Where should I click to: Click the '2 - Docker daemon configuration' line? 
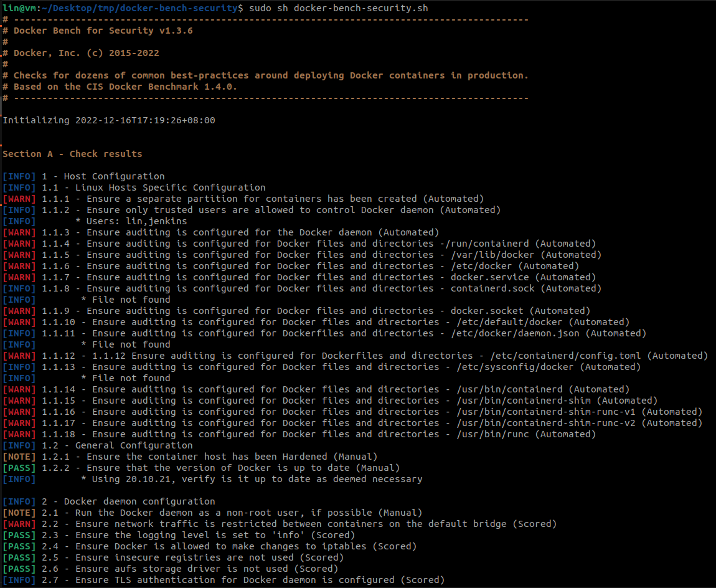(109, 501)
